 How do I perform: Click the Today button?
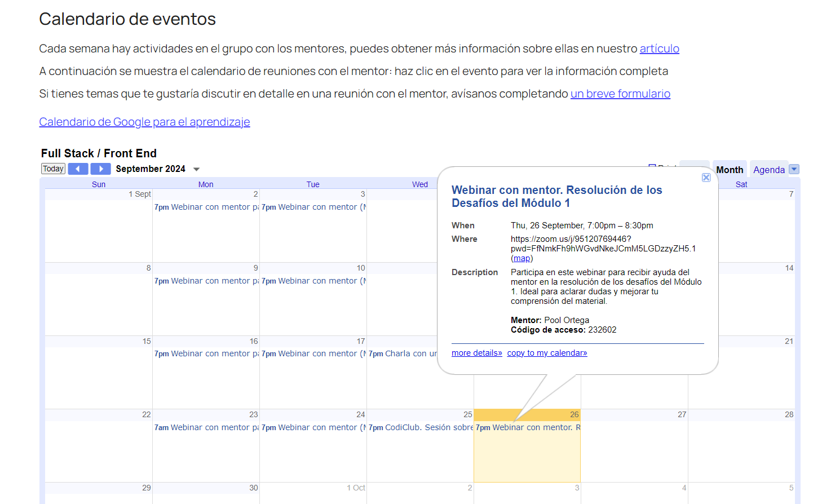click(x=53, y=168)
